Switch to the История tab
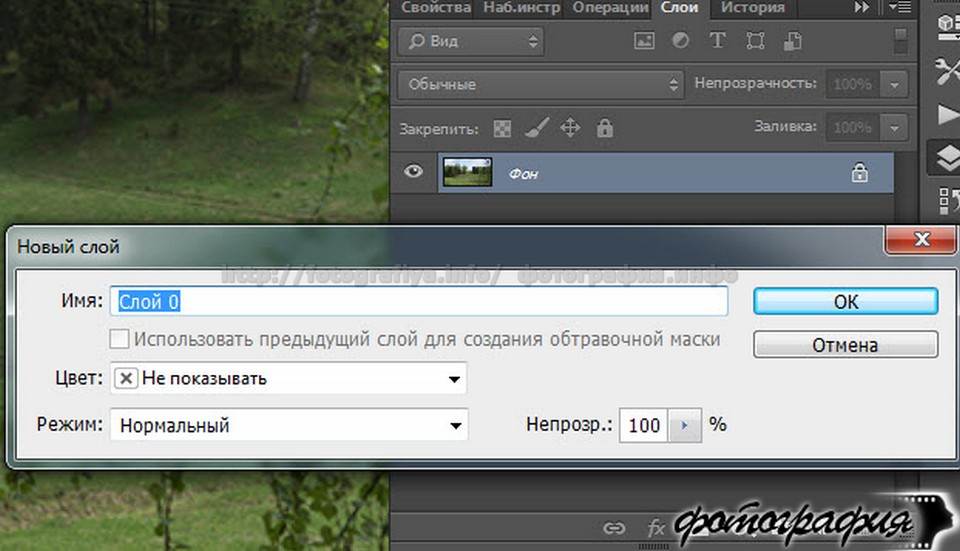The image size is (960, 551). point(752,8)
